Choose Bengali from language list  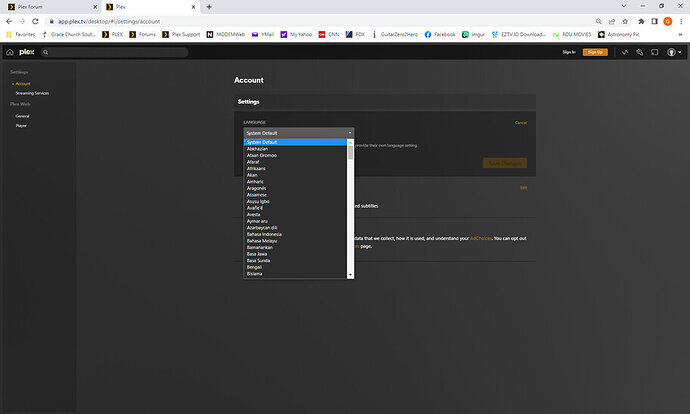(x=295, y=267)
